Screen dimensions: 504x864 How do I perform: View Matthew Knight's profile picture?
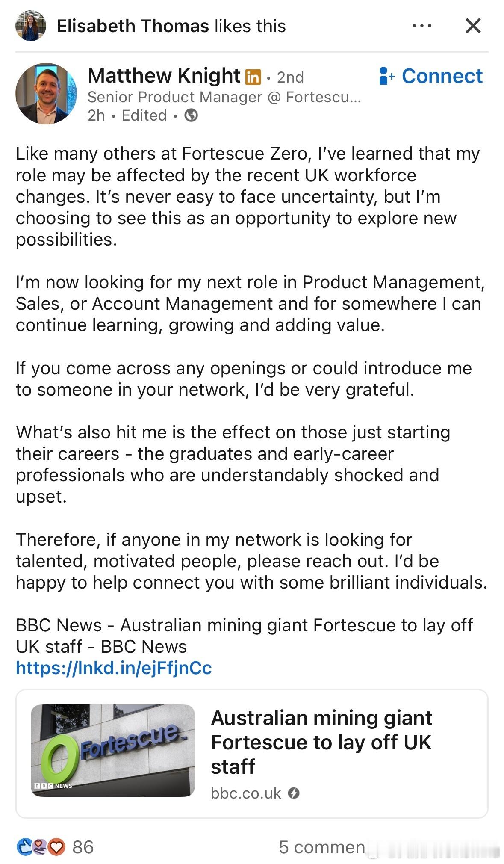[46, 94]
